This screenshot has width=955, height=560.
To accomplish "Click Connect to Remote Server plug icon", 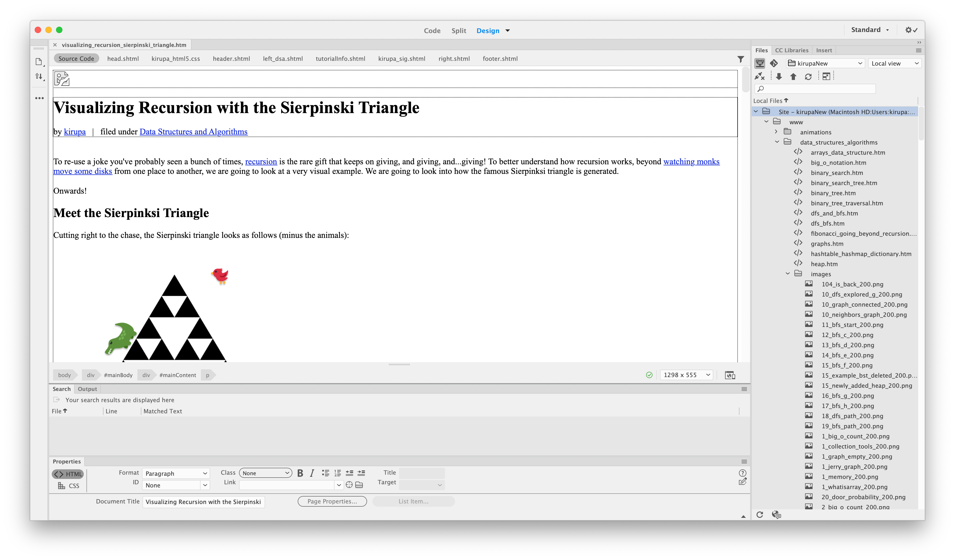I will click(x=759, y=77).
